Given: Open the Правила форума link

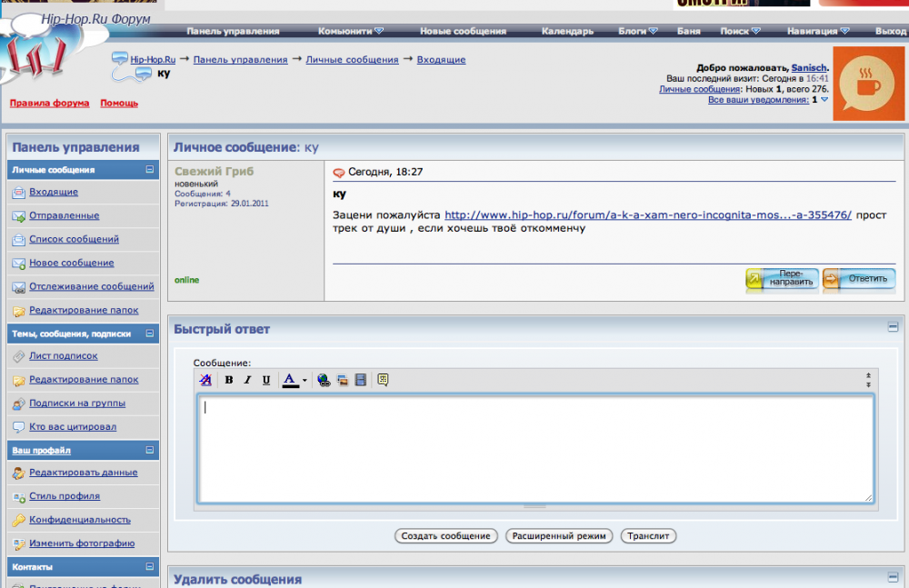Looking at the screenshot, I should point(49,104).
